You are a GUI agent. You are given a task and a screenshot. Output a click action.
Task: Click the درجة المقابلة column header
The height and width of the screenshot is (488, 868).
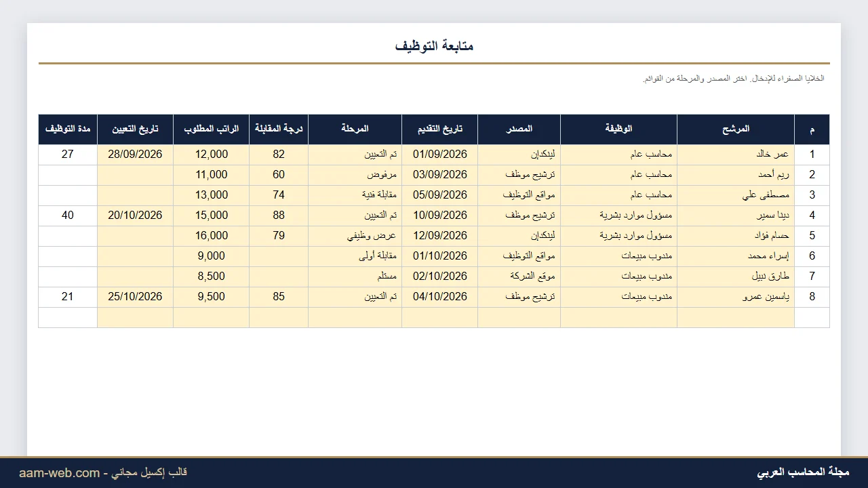(279, 129)
